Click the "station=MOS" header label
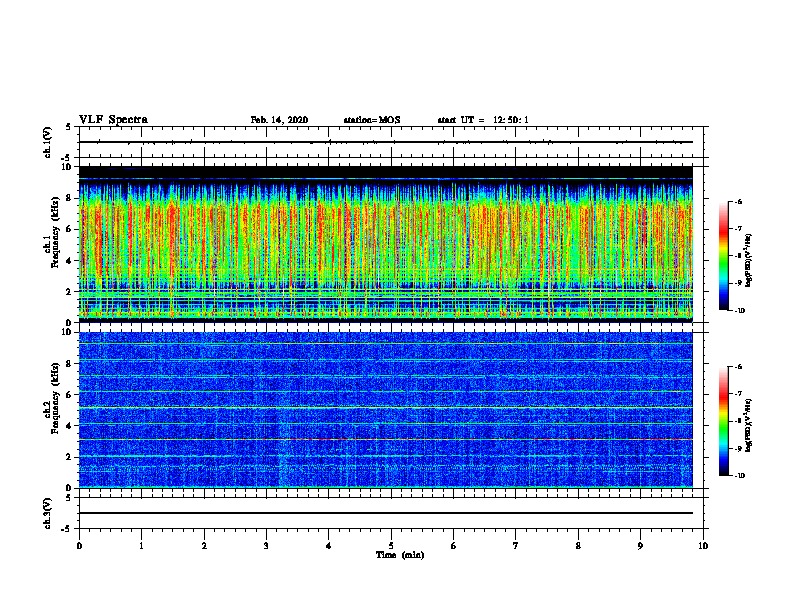The height and width of the screenshot is (612, 792). (372, 120)
